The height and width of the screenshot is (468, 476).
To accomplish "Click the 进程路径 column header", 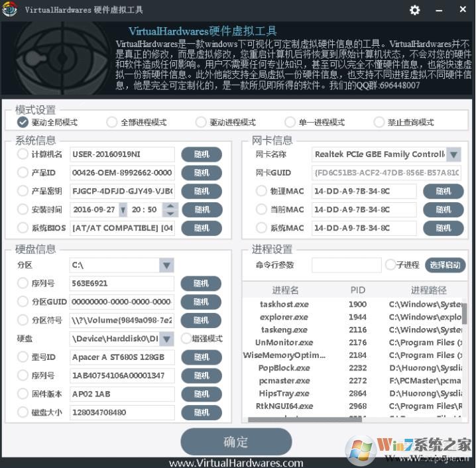I will tap(428, 290).
